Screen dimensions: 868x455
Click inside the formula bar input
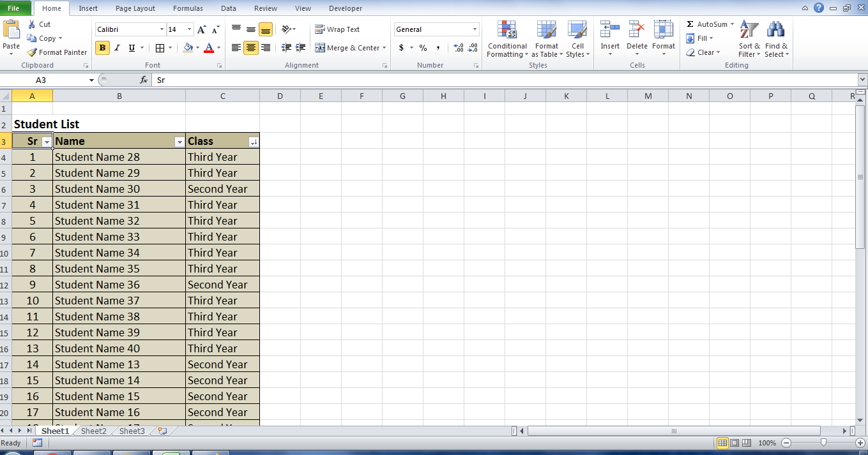coord(505,80)
